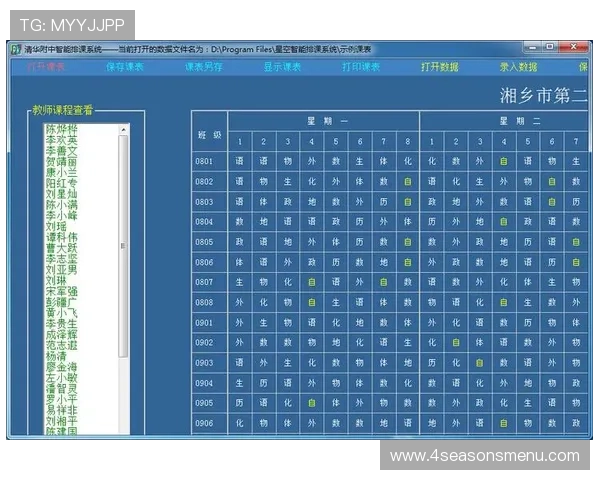Screen dimensions: 600x480
Task: Click class 0906 Monday period 1 cell 化
Action: point(240,423)
